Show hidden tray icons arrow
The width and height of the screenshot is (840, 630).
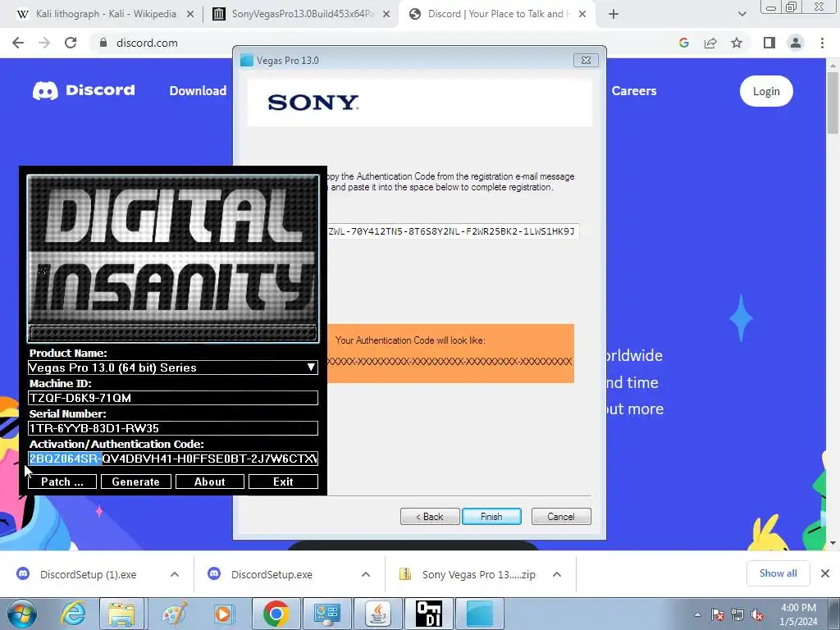pyautogui.click(x=697, y=614)
